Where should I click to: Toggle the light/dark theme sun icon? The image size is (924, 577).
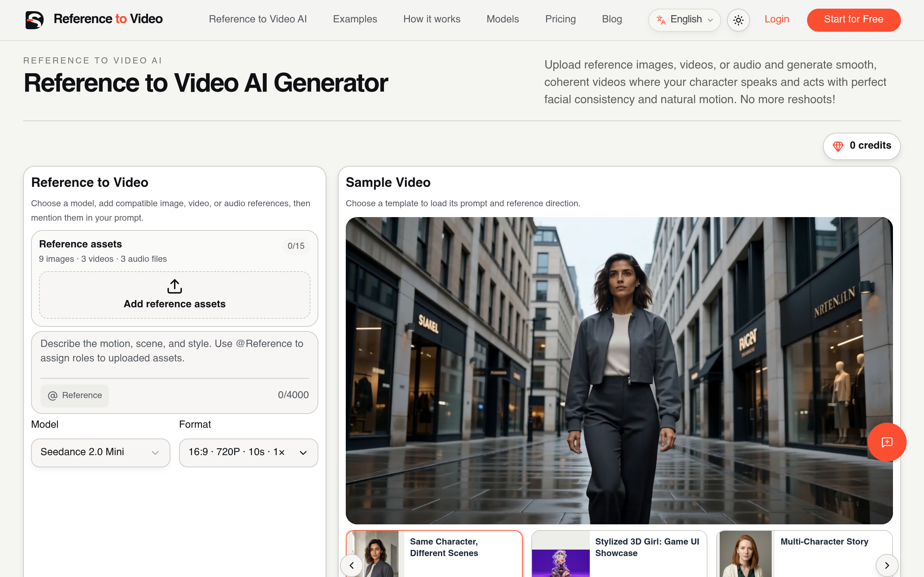tap(738, 20)
